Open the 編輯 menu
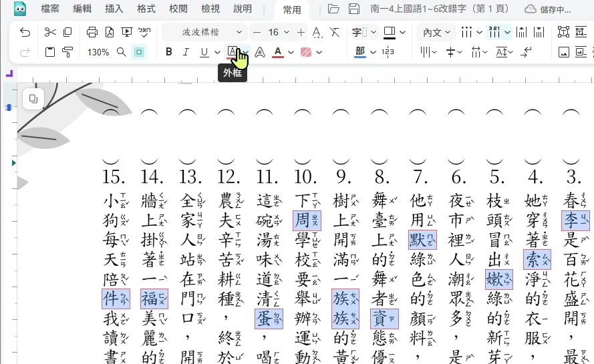The width and height of the screenshot is (594, 364). click(82, 9)
